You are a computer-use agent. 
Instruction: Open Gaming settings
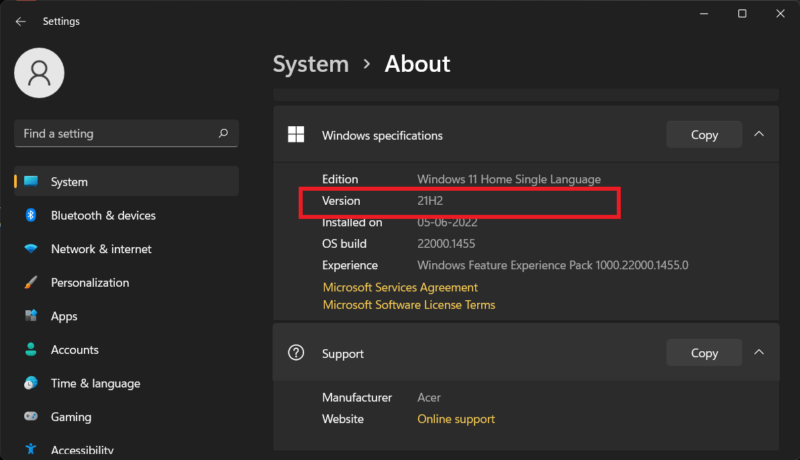coord(127,417)
